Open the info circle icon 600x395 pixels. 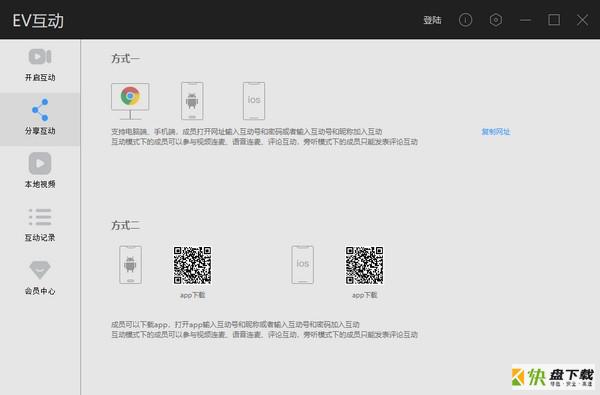point(465,20)
